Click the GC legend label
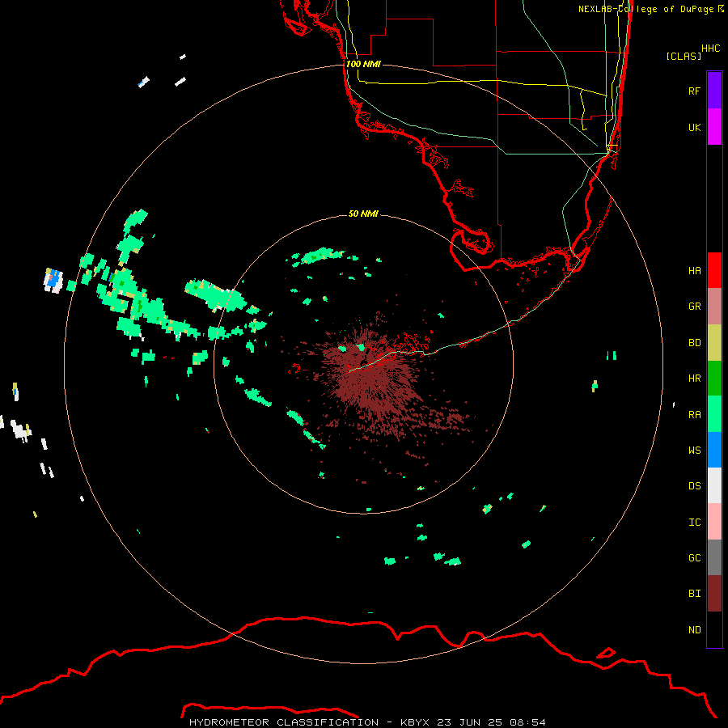This screenshot has height=728, width=728. (x=694, y=558)
